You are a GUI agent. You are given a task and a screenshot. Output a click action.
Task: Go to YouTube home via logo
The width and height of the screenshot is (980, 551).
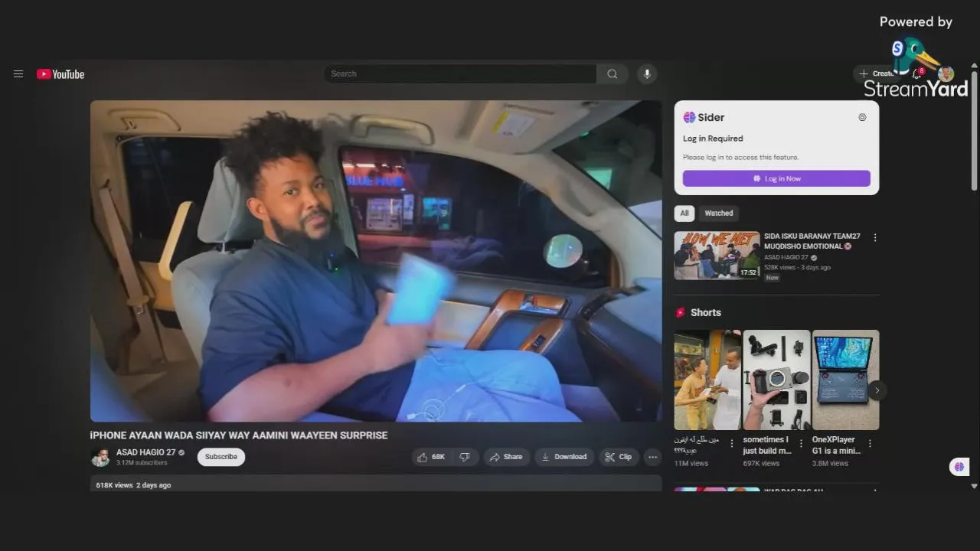click(60, 74)
